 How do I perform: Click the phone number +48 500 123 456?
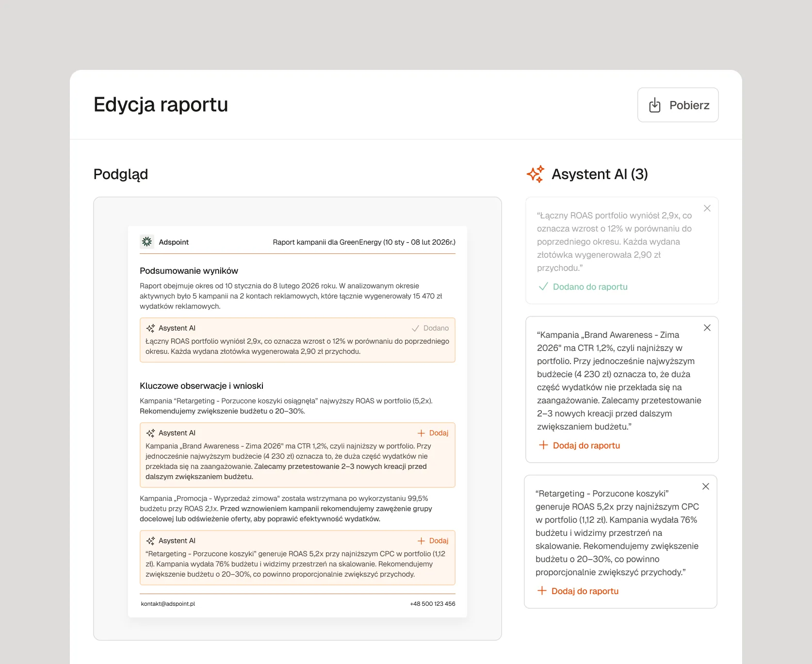(x=432, y=603)
